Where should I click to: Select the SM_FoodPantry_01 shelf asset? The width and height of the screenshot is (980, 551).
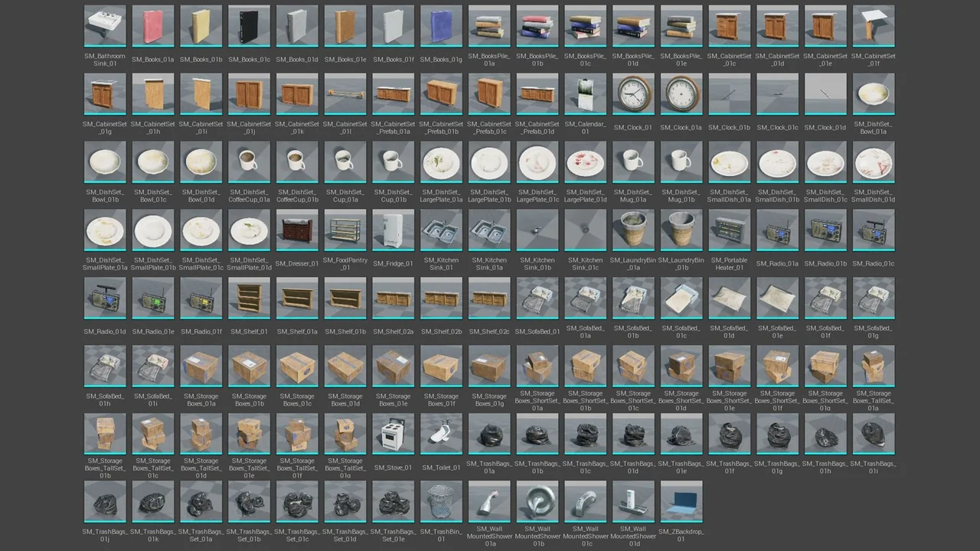coord(345,230)
